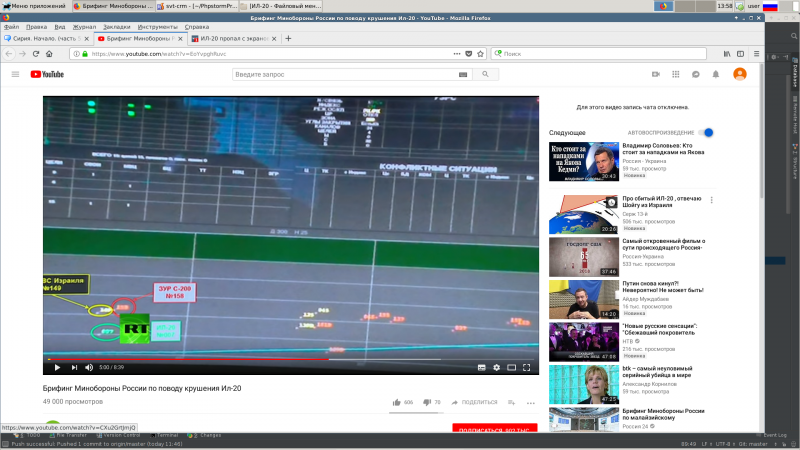800x450 pixels.
Task: Click the Firefox forward arrow
Action: pyautogui.click(x=22, y=54)
